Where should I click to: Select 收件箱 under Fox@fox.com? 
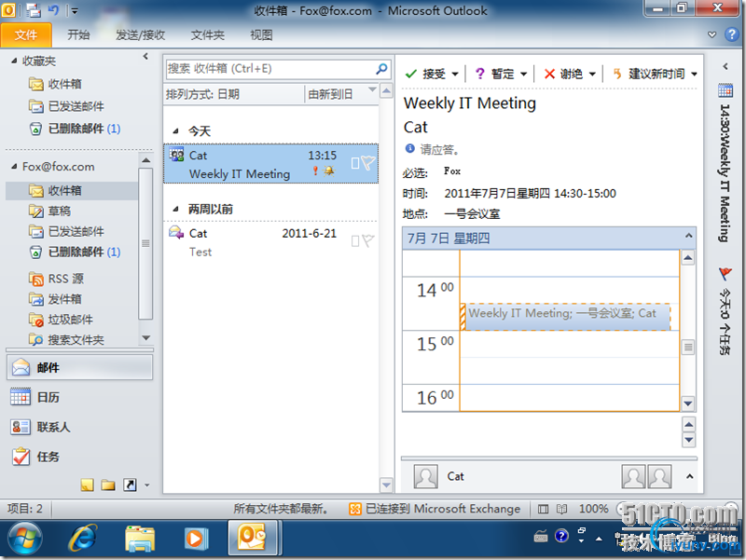click(x=72, y=191)
